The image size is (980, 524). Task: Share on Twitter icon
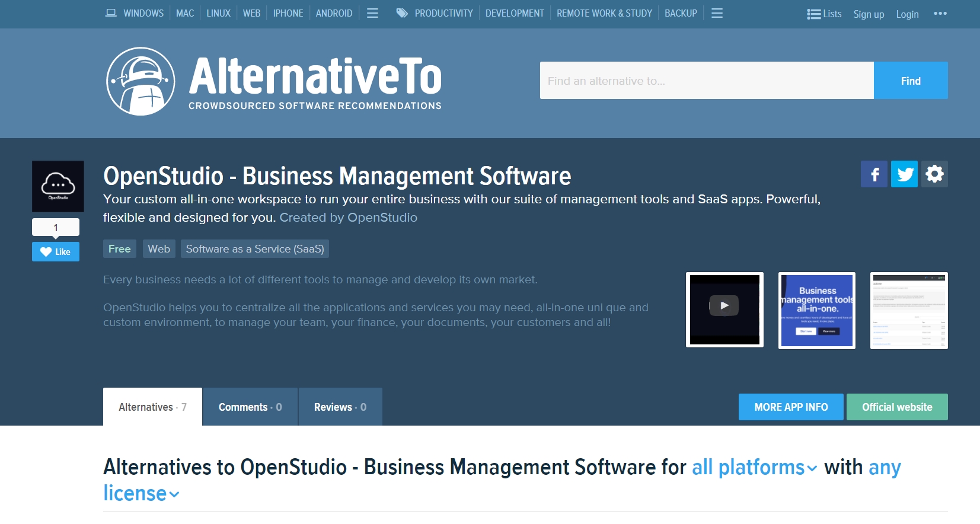[904, 174]
